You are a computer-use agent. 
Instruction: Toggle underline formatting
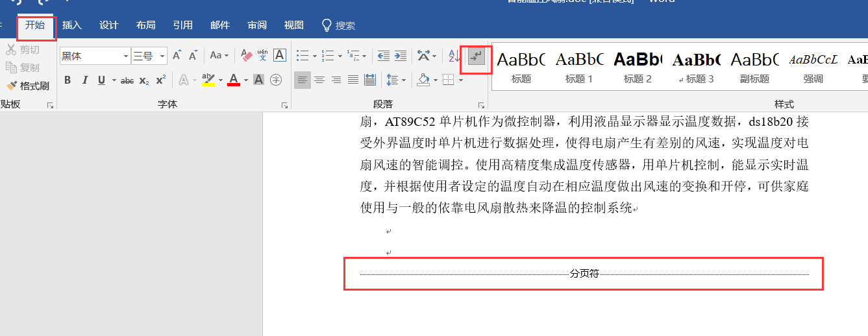click(101, 80)
